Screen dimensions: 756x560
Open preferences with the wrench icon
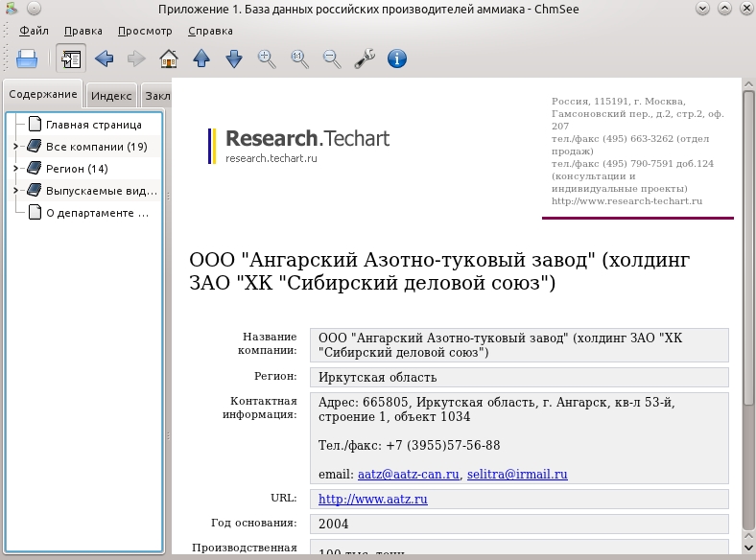365,58
